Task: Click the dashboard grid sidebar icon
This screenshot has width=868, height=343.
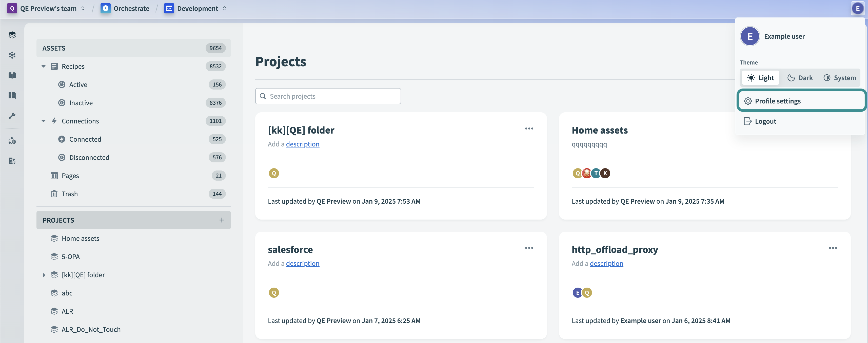Action: 12,96
